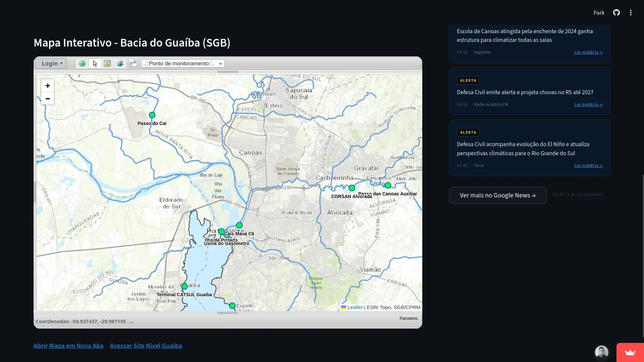Screen dimensions: 644x362
Task: Click the Parceiros label
Action: [x=409, y=318]
